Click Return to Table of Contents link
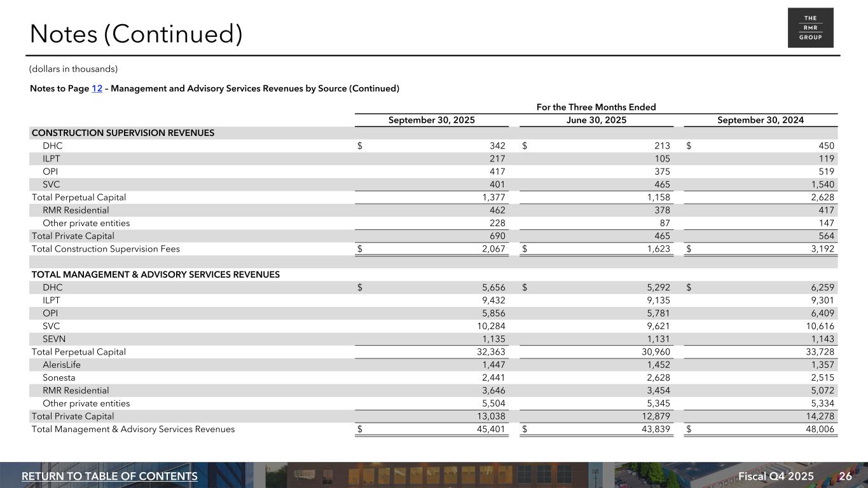 tap(109, 477)
